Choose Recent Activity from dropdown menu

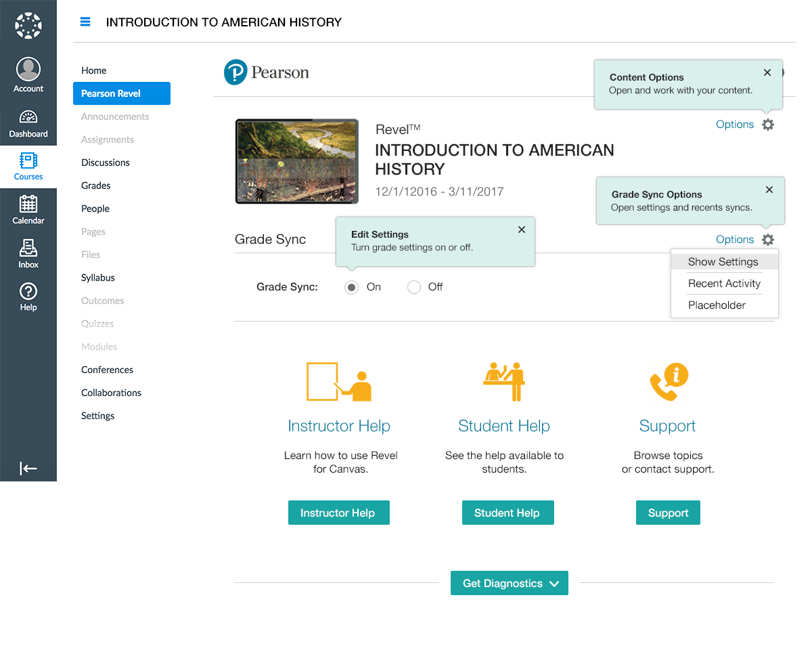[724, 284]
